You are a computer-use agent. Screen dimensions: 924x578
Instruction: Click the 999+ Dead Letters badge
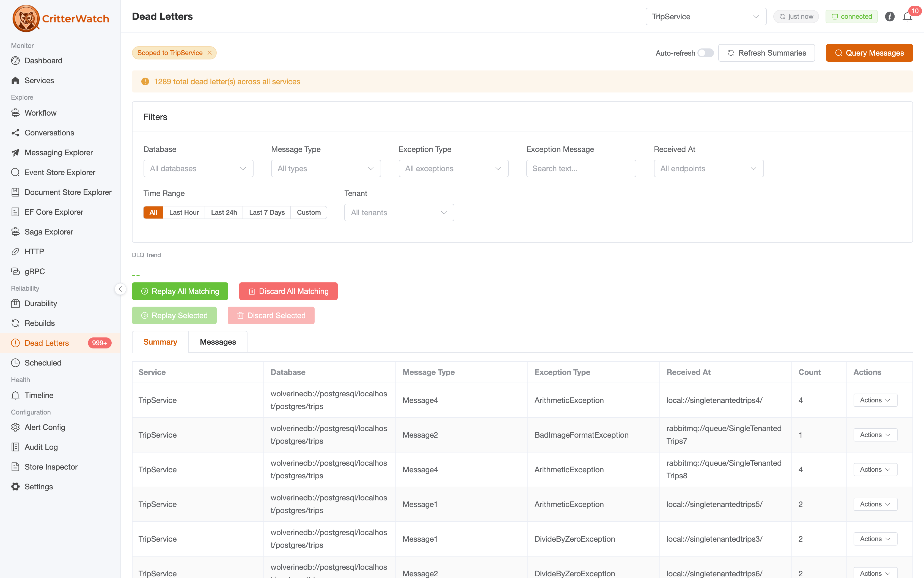pyautogui.click(x=100, y=343)
